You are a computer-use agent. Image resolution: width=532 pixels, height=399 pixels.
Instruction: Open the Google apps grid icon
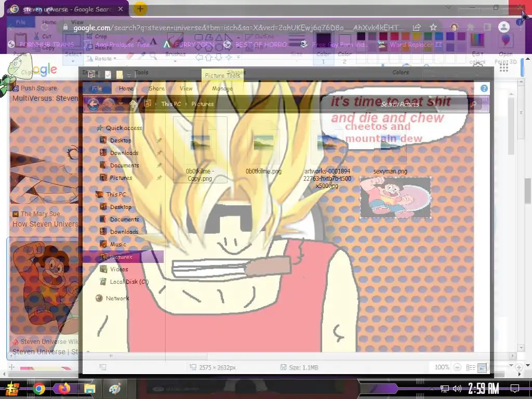tap(504, 68)
